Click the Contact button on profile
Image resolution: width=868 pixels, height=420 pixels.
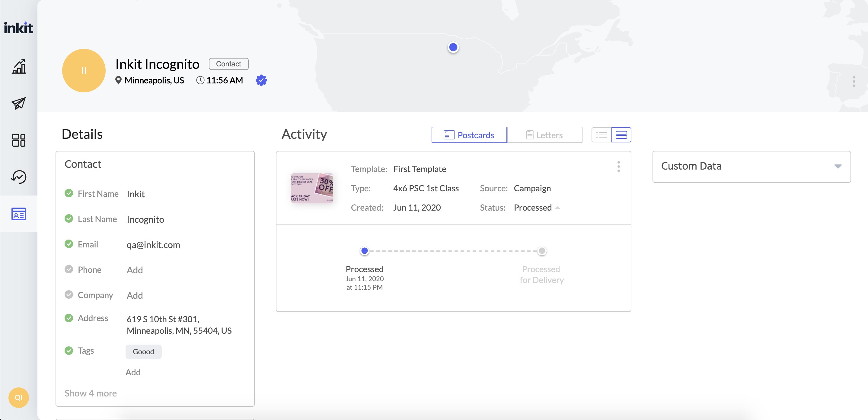point(229,63)
